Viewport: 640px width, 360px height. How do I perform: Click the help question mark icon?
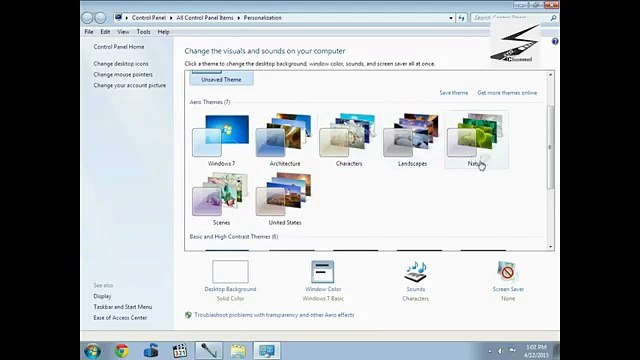point(555,41)
